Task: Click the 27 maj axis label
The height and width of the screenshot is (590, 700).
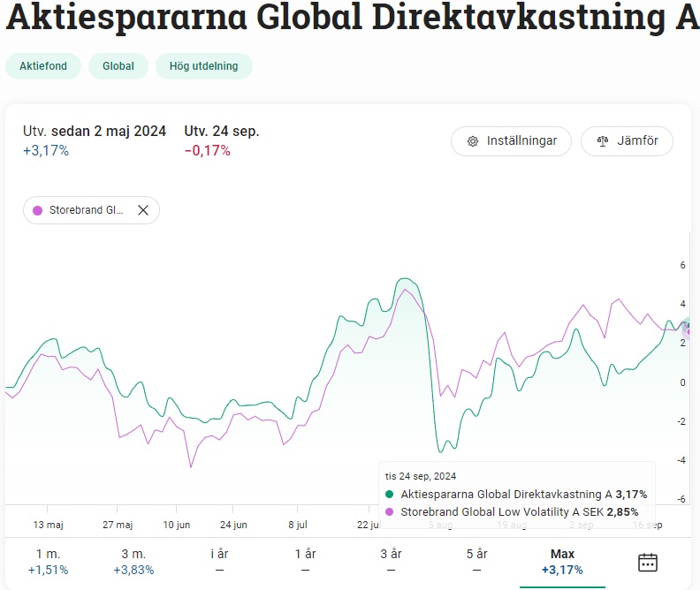Action: tap(118, 525)
